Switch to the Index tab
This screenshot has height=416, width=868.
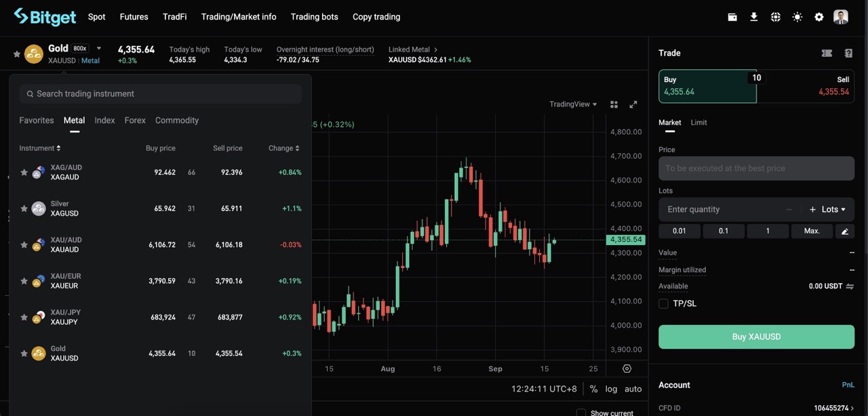104,120
